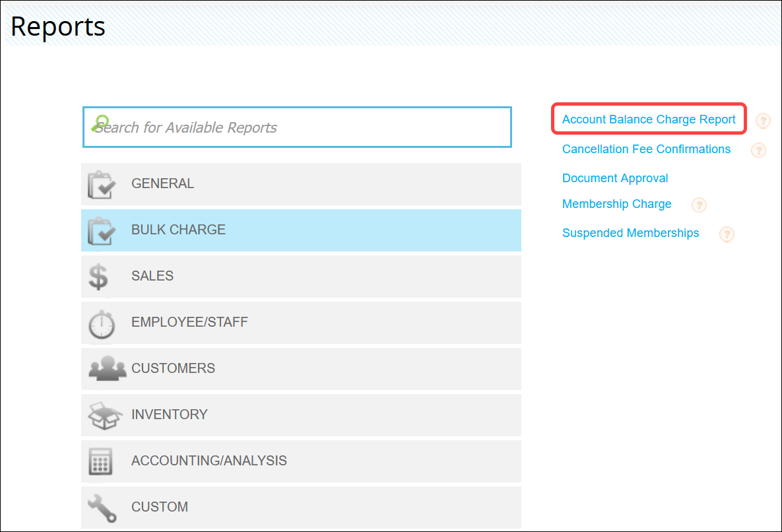Open the CUSTOMERS reports category
Screen dimensions: 782x532
(x=301, y=369)
